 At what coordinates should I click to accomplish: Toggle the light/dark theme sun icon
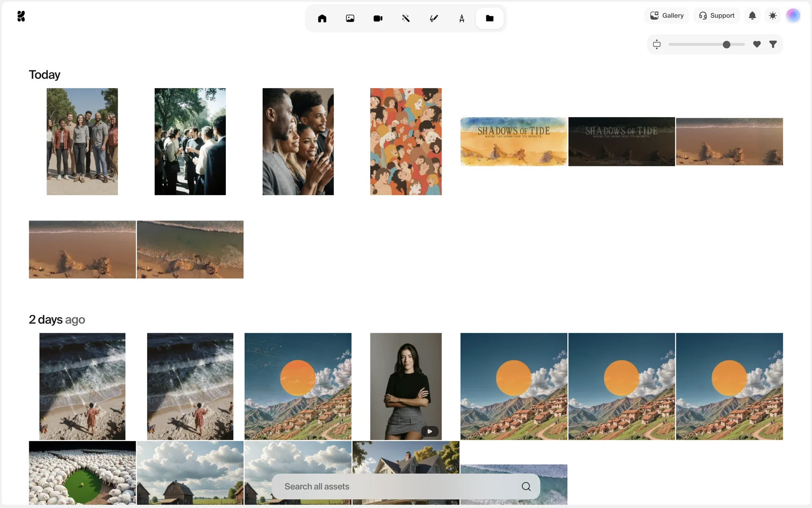(773, 16)
